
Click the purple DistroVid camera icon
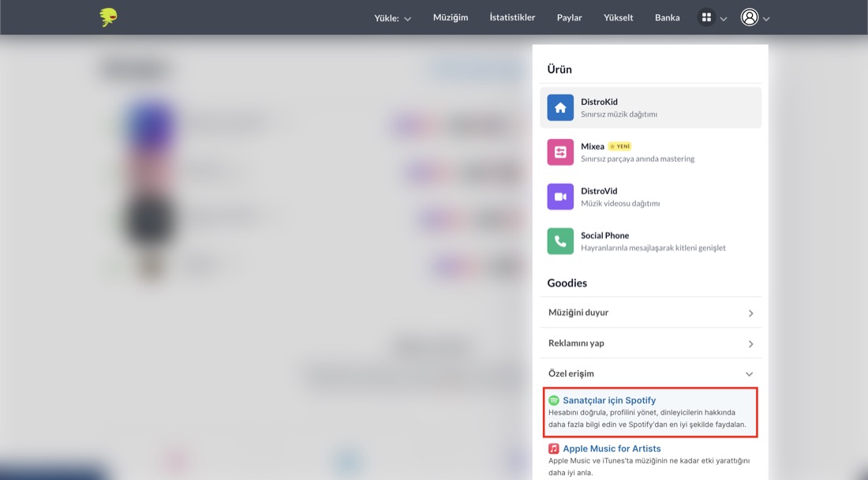click(560, 197)
